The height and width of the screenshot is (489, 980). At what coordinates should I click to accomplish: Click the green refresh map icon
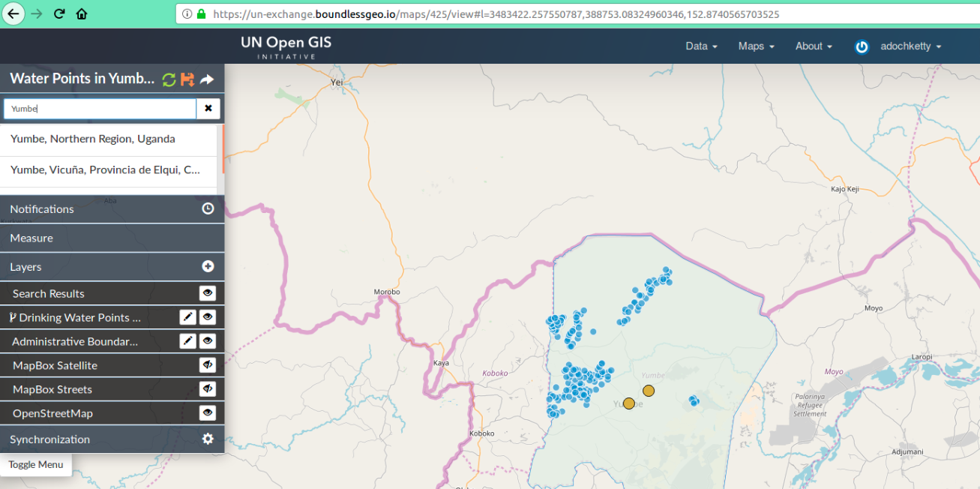pyautogui.click(x=169, y=79)
